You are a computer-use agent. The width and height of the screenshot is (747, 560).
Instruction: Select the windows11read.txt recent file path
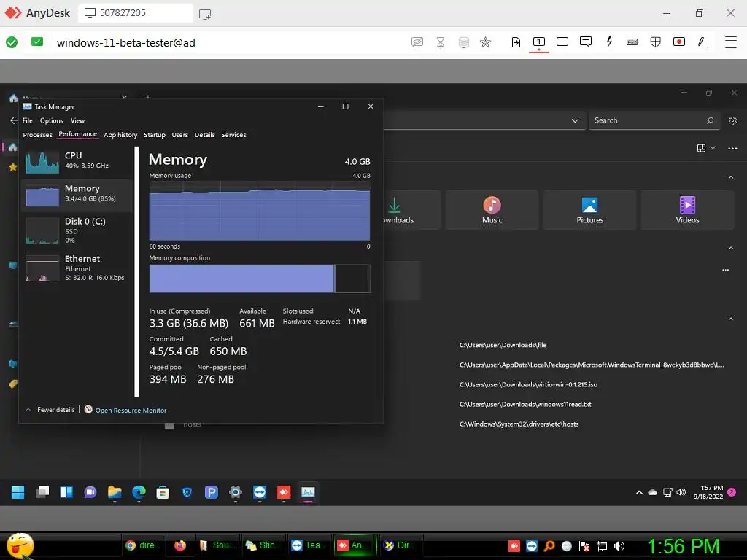click(x=525, y=404)
